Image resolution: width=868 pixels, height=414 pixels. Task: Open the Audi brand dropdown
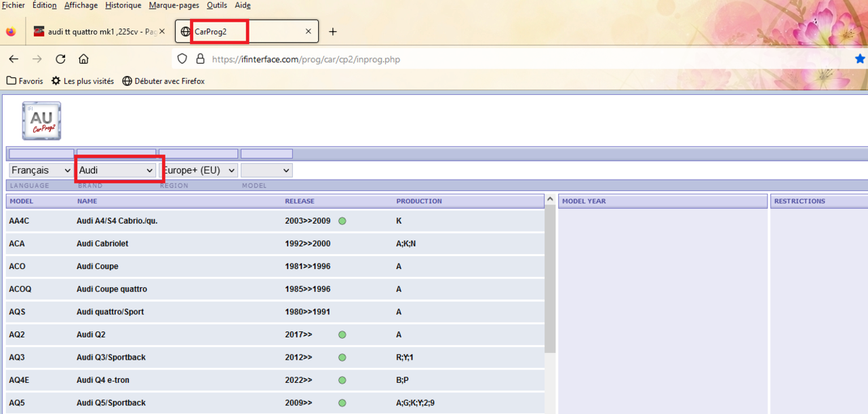pos(116,170)
